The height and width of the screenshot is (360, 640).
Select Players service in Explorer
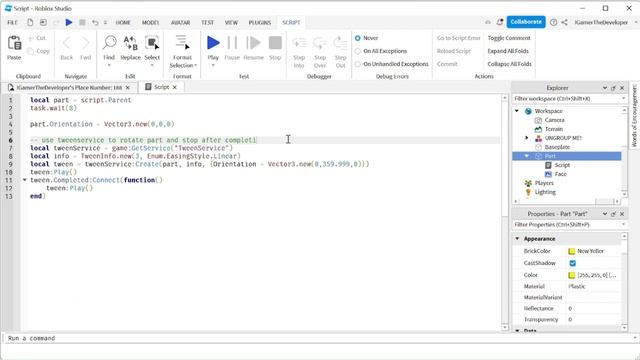click(x=544, y=183)
